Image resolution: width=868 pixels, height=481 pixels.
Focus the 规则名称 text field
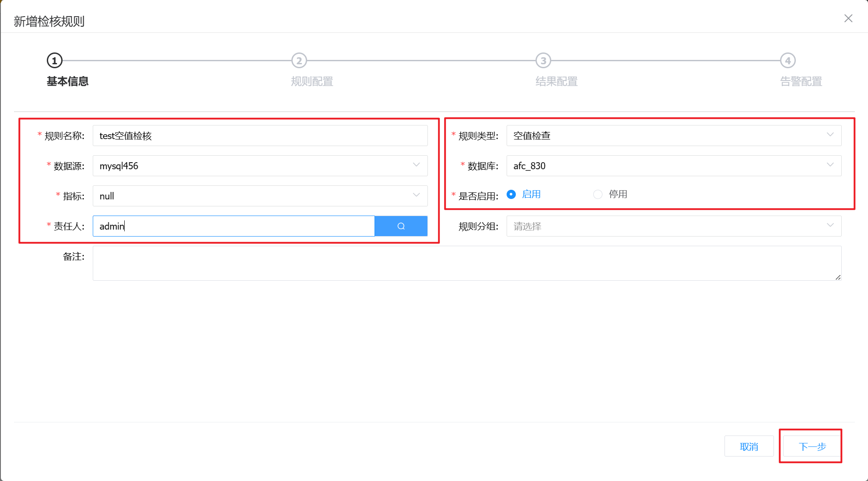tap(260, 136)
